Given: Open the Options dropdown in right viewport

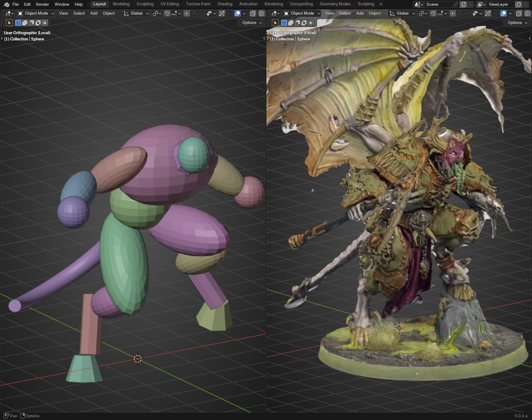Looking at the screenshot, I should pos(517,23).
